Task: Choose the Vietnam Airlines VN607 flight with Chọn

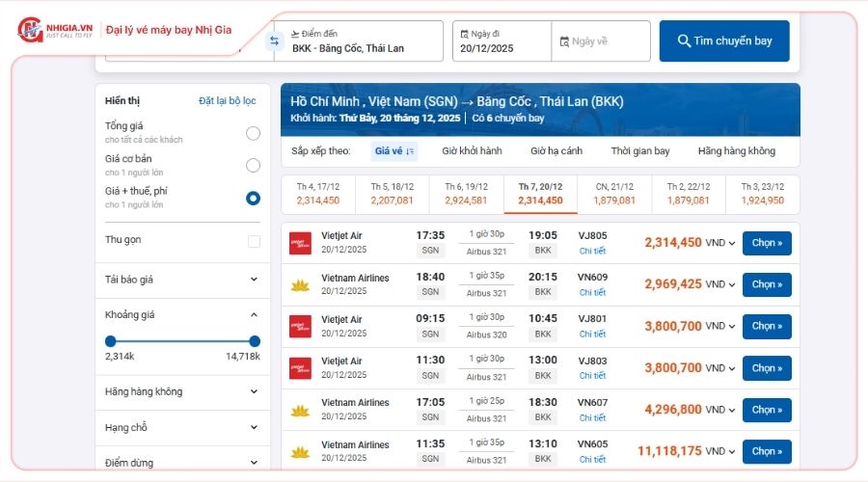Action: (x=767, y=410)
